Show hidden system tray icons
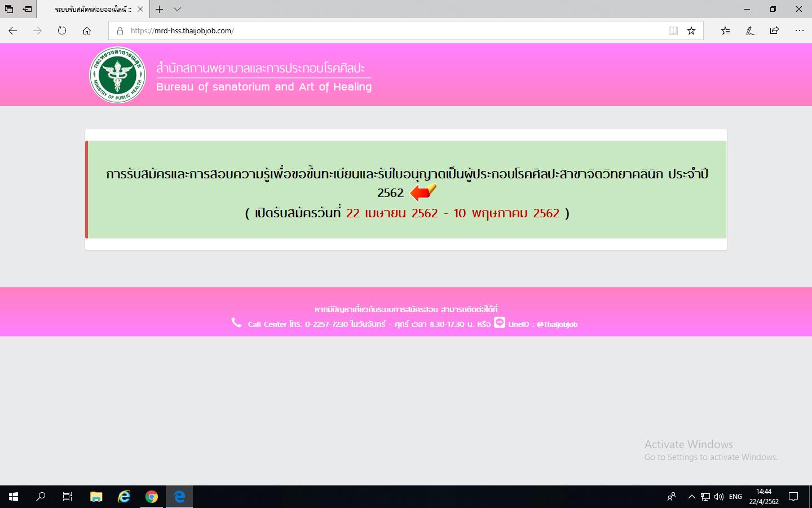The height and width of the screenshot is (508, 812). tap(691, 497)
